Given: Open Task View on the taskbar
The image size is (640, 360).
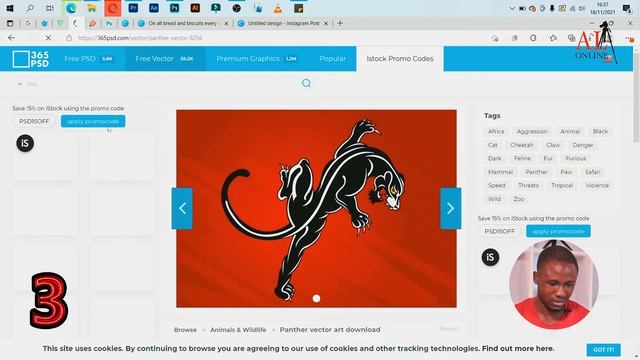Looking at the screenshot, I should point(50,8).
